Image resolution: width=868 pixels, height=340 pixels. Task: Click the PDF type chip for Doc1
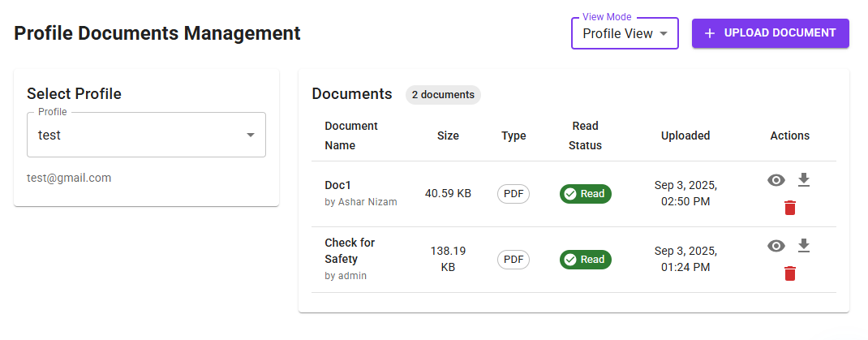tap(513, 194)
